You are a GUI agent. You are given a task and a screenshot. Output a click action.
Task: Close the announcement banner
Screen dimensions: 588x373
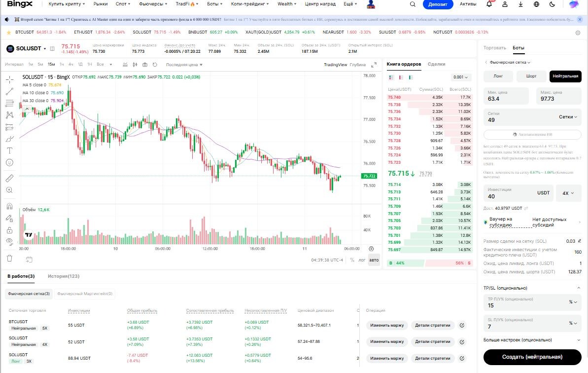coord(580,20)
